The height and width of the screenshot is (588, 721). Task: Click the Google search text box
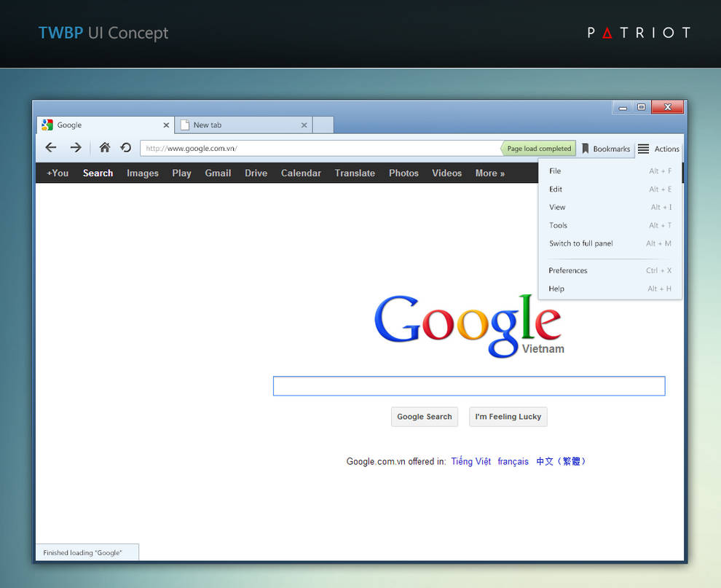[x=469, y=386]
